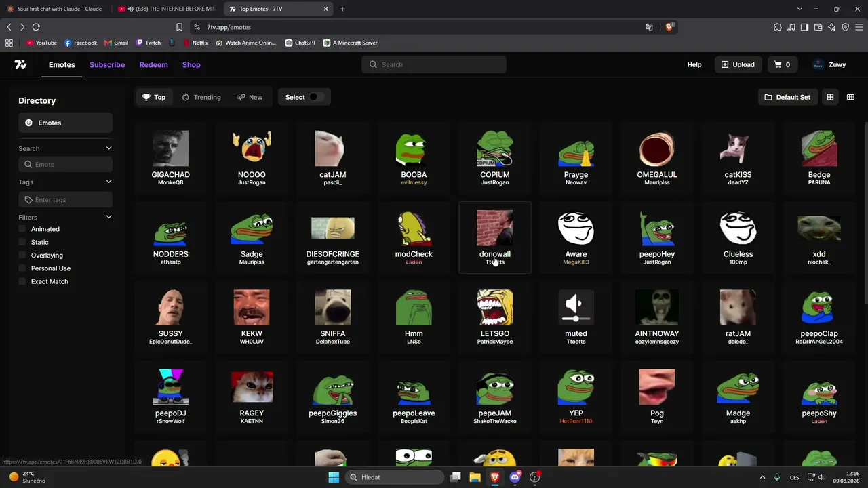Image resolution: width=868 pixels, height=488 pixels.
Task: Click the layout icon beside Default Set
Action: click(x=830, y=97)
